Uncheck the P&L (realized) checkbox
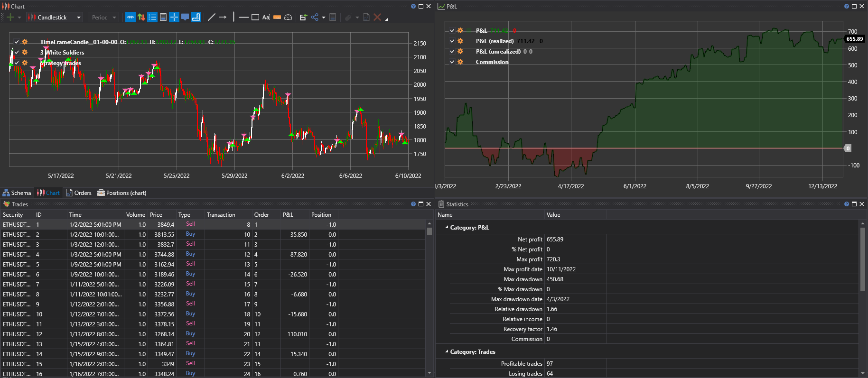The height and width of the screenshot is (378, 868). click(452, 41)
